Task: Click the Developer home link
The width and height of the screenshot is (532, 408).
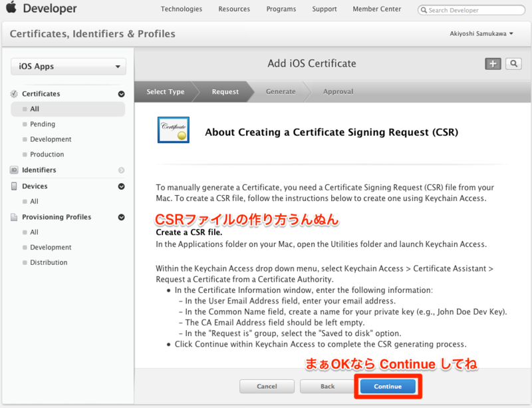Action: click(50, 8)
